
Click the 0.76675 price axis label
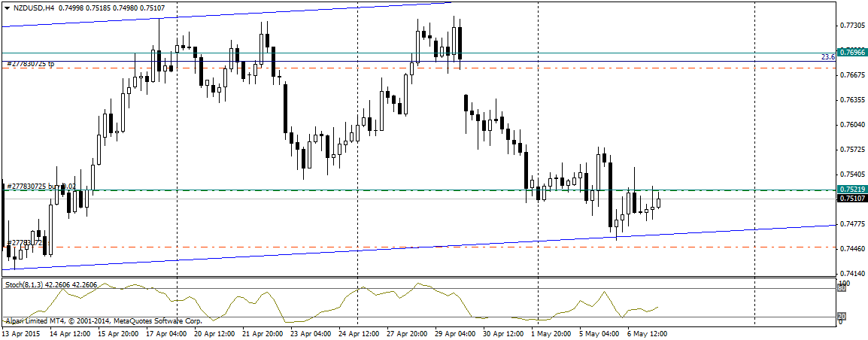point(851,74)
